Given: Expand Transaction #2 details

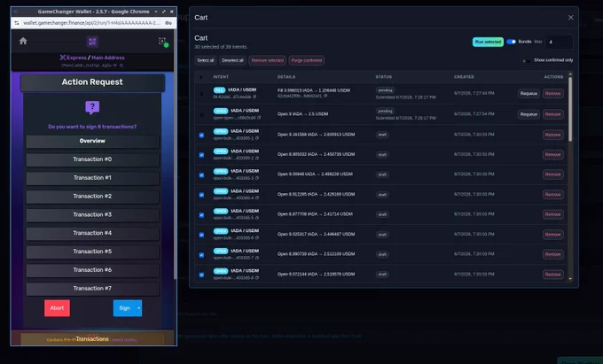Looking at the screenshot, I should point(92,197).
